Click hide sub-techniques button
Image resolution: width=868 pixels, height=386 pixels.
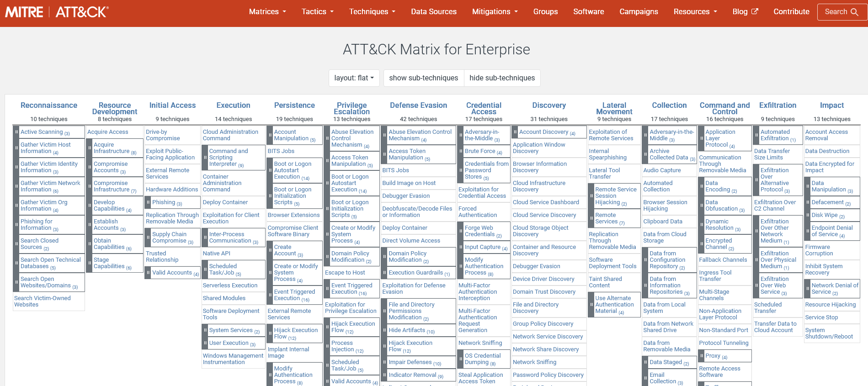tap(502, 78)
